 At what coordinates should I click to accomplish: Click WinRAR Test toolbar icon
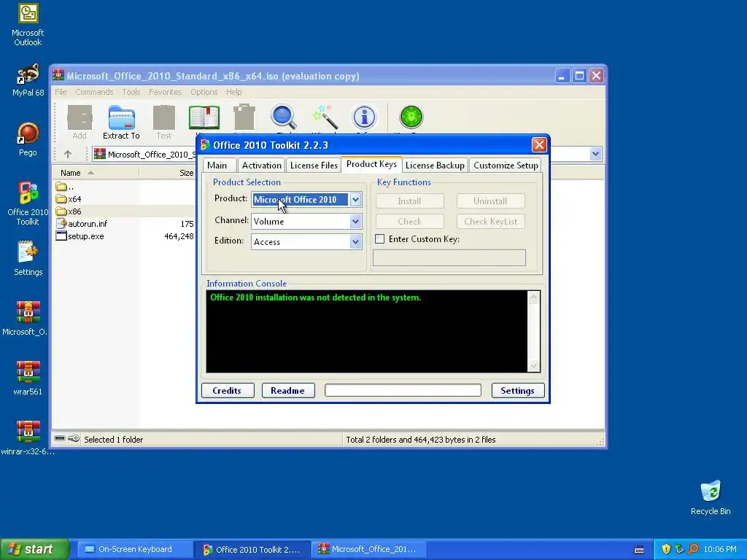click(164, 122)
